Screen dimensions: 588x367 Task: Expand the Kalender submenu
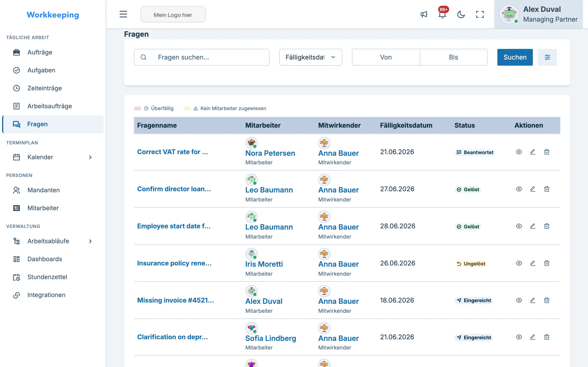pyautogui.click(x=90, y=157)
